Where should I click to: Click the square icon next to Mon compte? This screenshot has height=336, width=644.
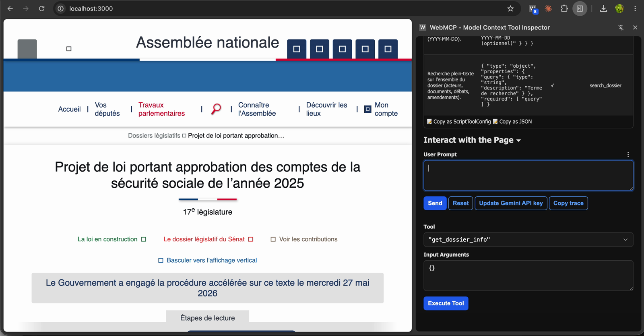point(367,109)
